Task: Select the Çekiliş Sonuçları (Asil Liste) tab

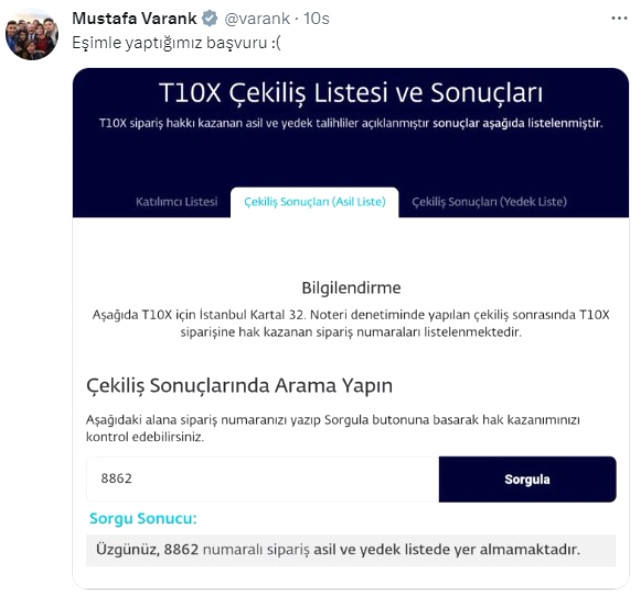Action: (314, 202)
